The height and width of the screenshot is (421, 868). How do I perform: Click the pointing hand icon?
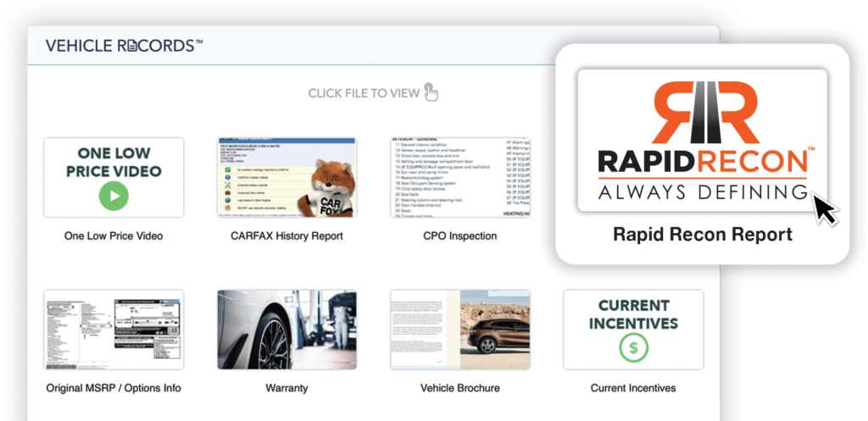(x=431, y=91)
